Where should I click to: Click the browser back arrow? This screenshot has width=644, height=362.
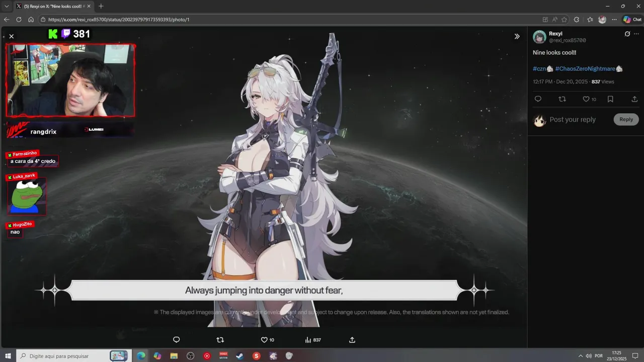click(7, 20)
